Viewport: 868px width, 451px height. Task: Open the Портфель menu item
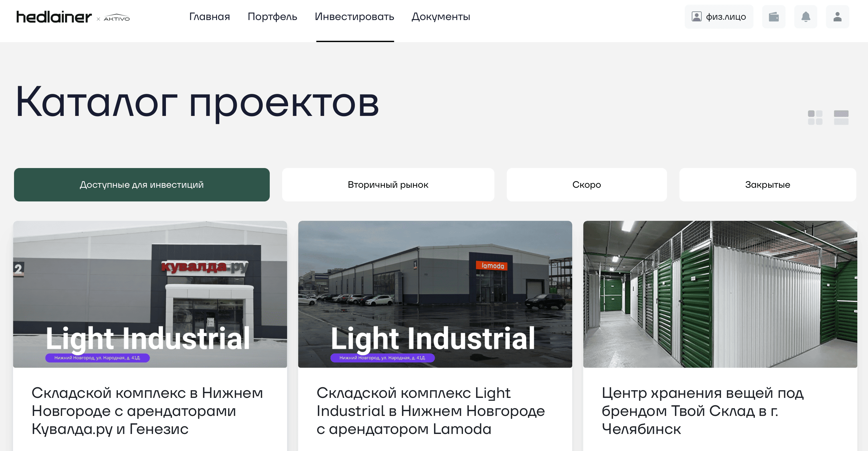point(272,16)
